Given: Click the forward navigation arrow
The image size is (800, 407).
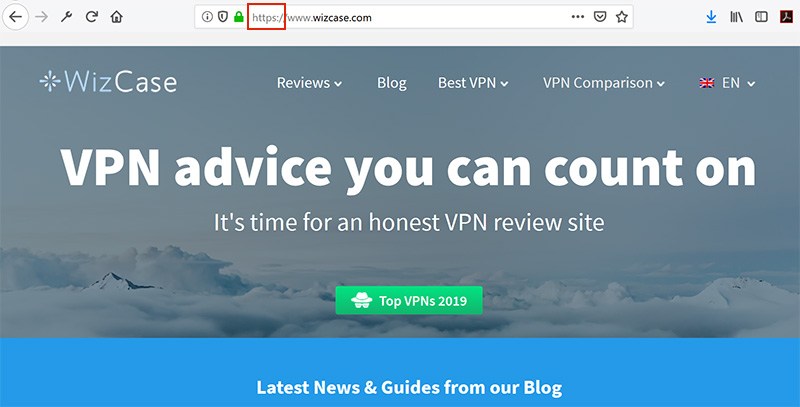Looking at the screenshot, I should click(x=41, y=17).
